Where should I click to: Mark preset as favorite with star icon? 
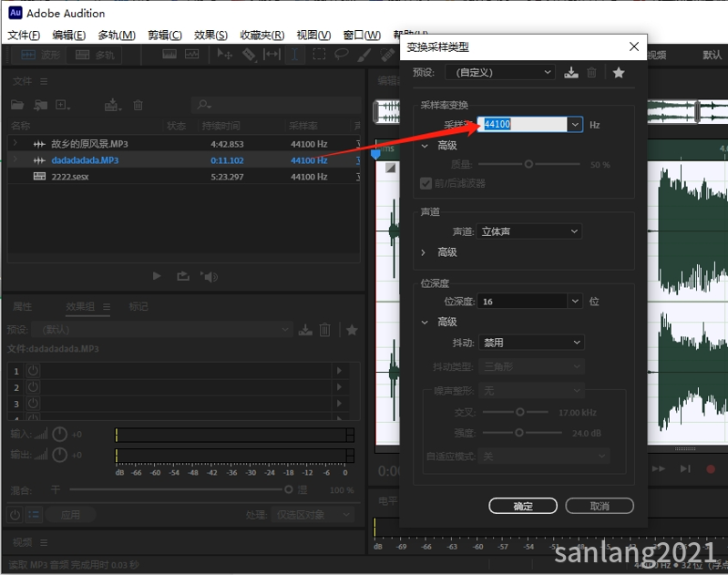[x=619, y=73]
